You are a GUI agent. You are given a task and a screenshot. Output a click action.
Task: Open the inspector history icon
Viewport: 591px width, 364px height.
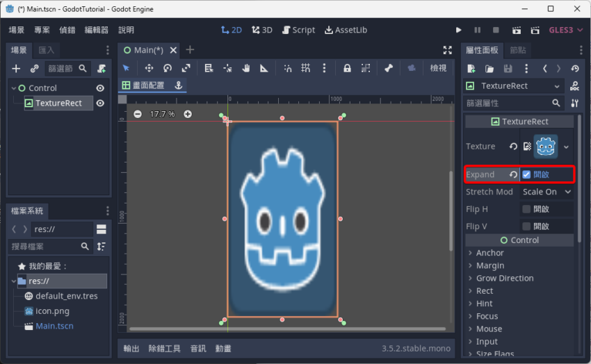(x=575, y=69)
